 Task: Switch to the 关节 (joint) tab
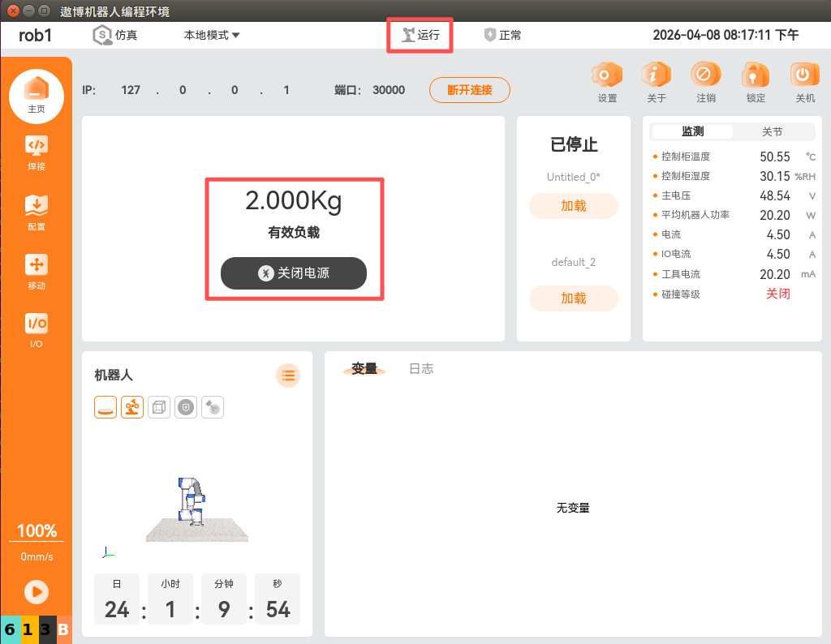[772, 131]
